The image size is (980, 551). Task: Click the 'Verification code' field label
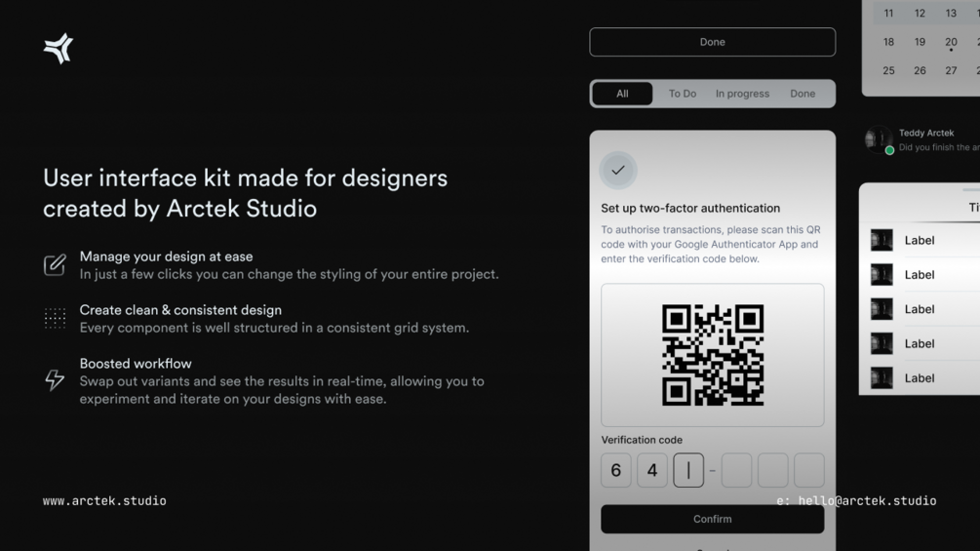tap(642, 440)
